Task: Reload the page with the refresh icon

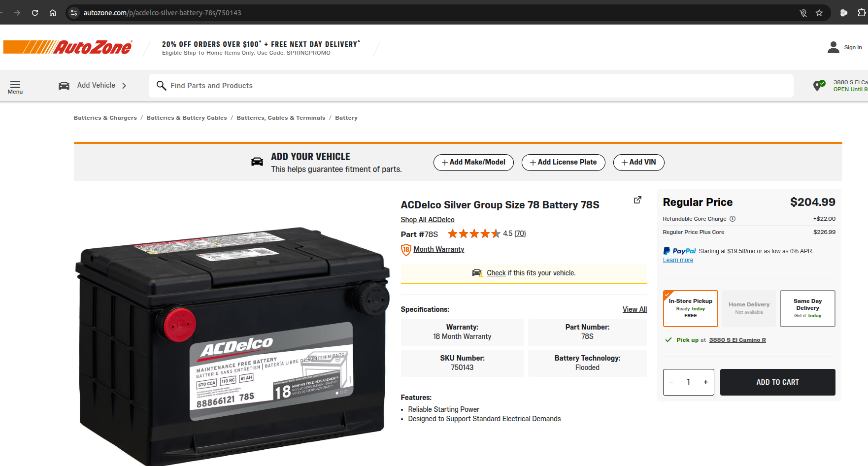Action: (35, 13)
